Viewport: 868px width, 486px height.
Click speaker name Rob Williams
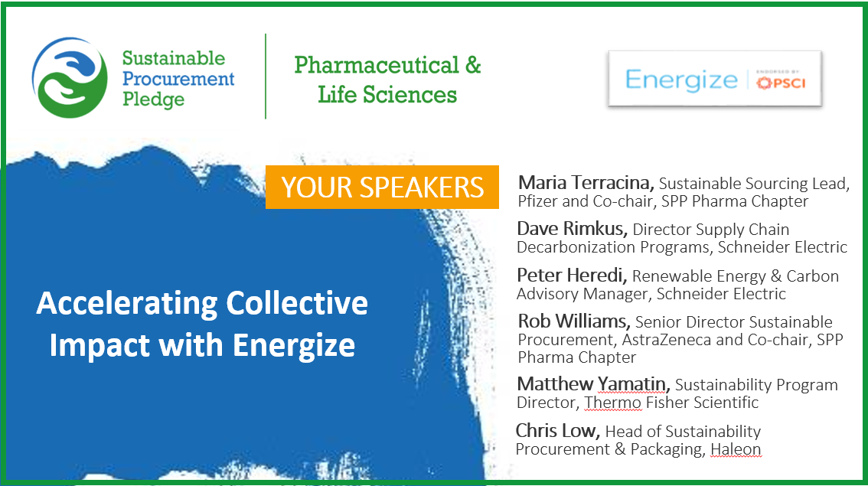pyautogui.click(x=573, y=321)
